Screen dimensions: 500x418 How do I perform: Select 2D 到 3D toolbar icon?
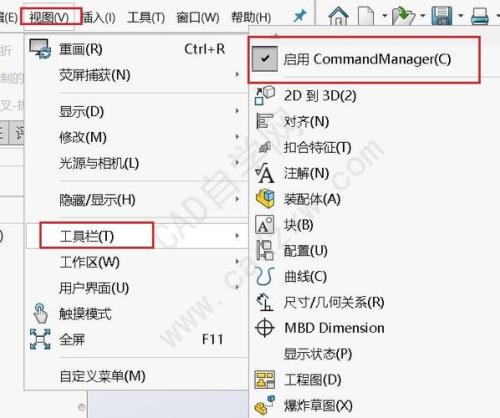point(265,95)
